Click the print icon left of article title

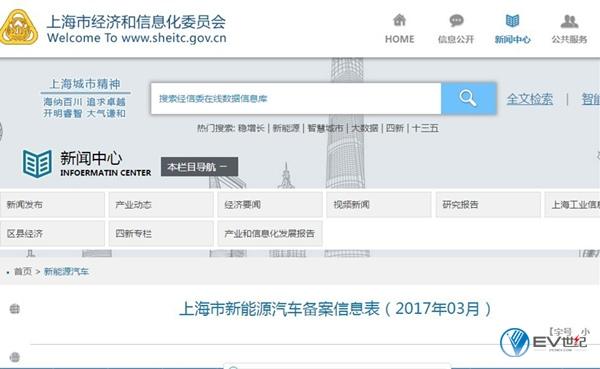(15, 309)
